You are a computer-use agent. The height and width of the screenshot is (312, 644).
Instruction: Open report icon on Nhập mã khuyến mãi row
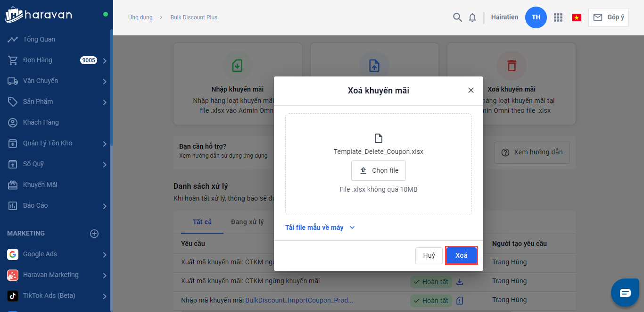[460, 301]
